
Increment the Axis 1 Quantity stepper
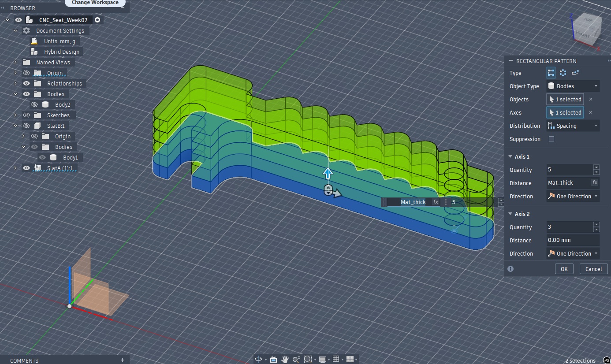click(x=596, y=167)
